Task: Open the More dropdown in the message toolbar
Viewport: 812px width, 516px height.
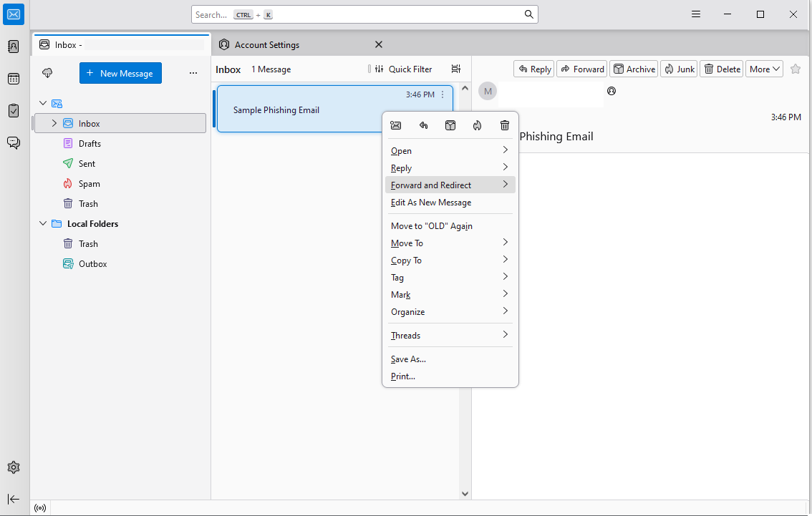Action: [764, 69]
